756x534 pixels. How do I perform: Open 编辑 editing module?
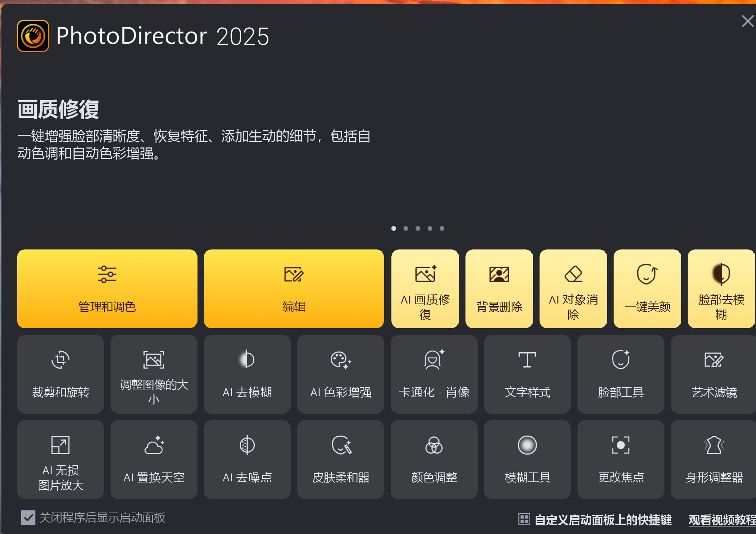tap(294, 288)
